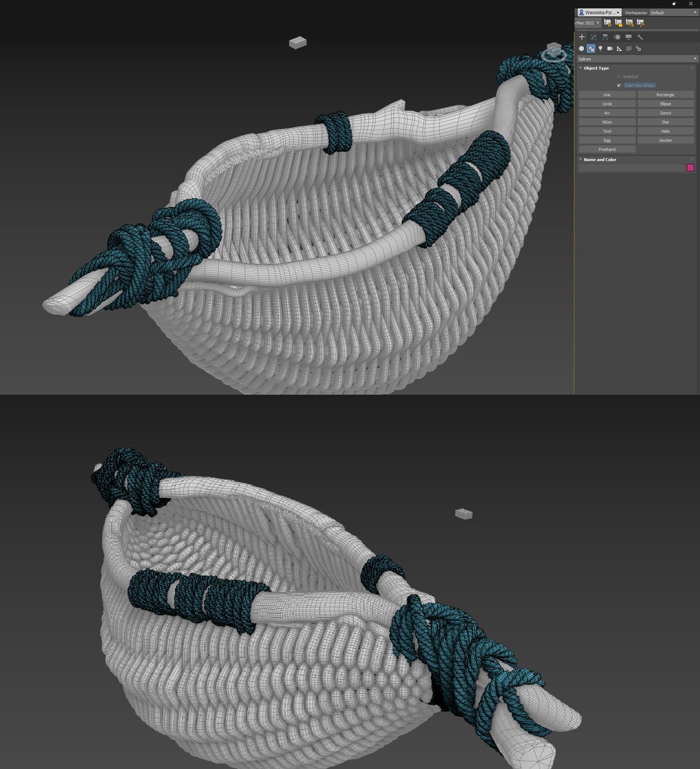
Task: Click the Ellipse spline button
Action: pos(665,104)
